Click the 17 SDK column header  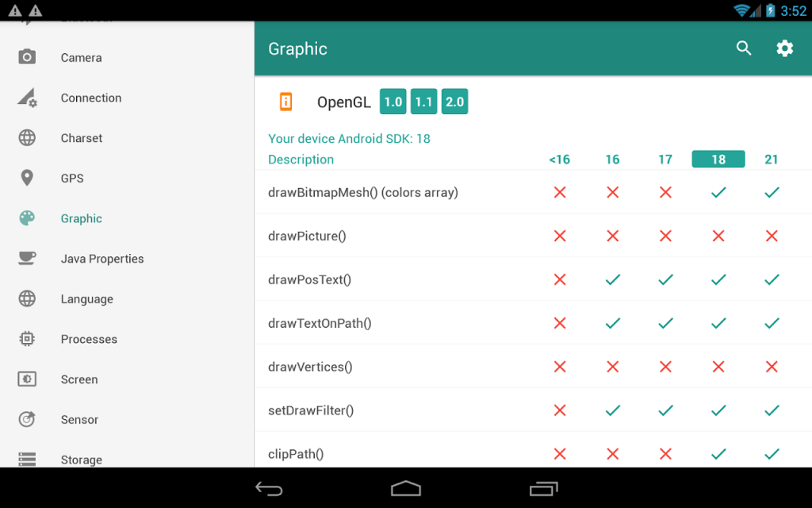click(665, 159)
